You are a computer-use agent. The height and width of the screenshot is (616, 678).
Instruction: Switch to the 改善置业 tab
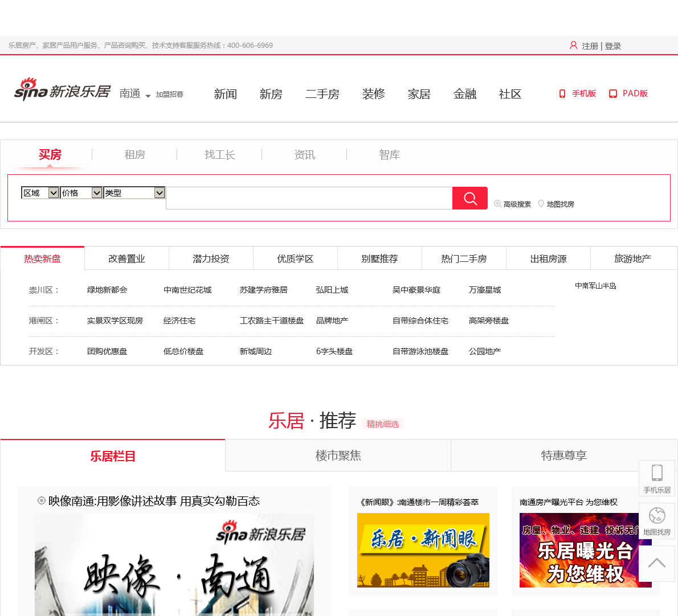click(126, 258)
